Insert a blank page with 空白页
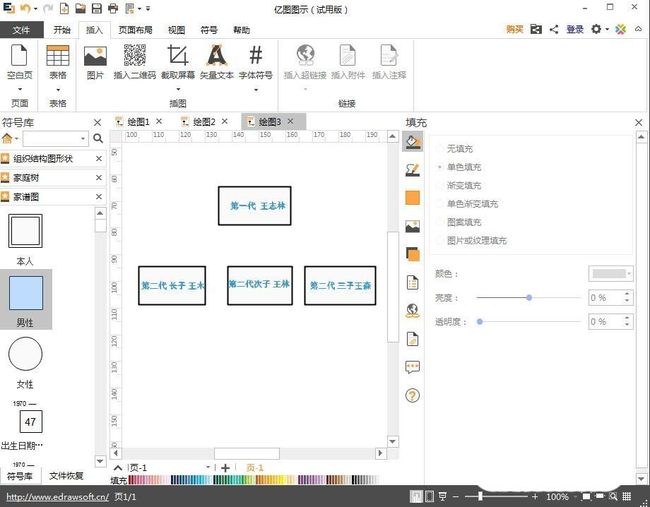Viewport: 650px width, 507px height. (19, 62)
